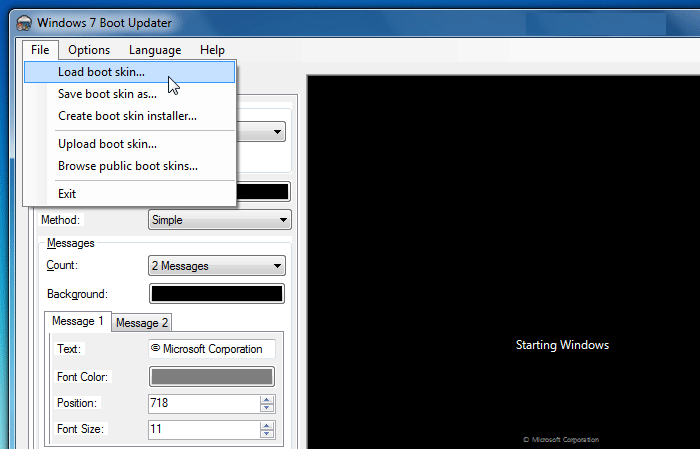The width and height of the screenshot is (700, 449).
Task: Click the Microsoft Corporation copyright preview text
Action: click(x=561, y=440)
